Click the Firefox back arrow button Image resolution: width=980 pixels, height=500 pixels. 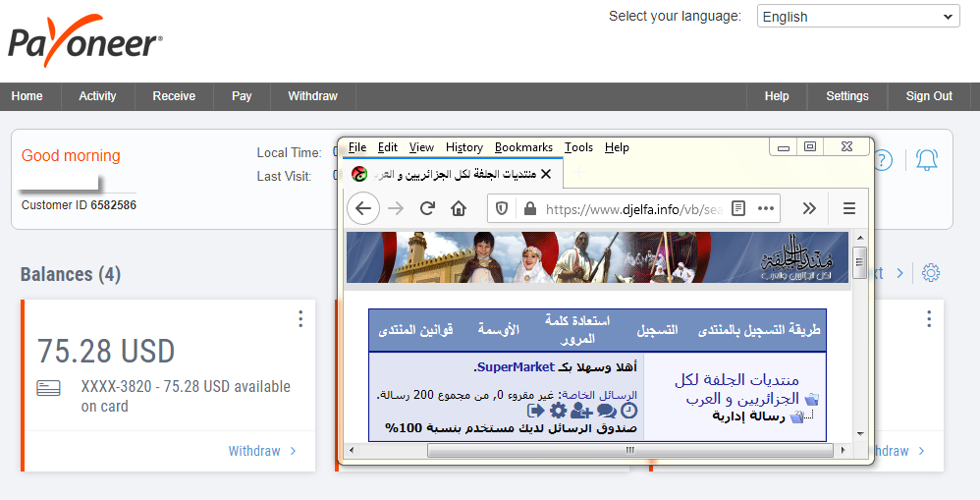363,209
